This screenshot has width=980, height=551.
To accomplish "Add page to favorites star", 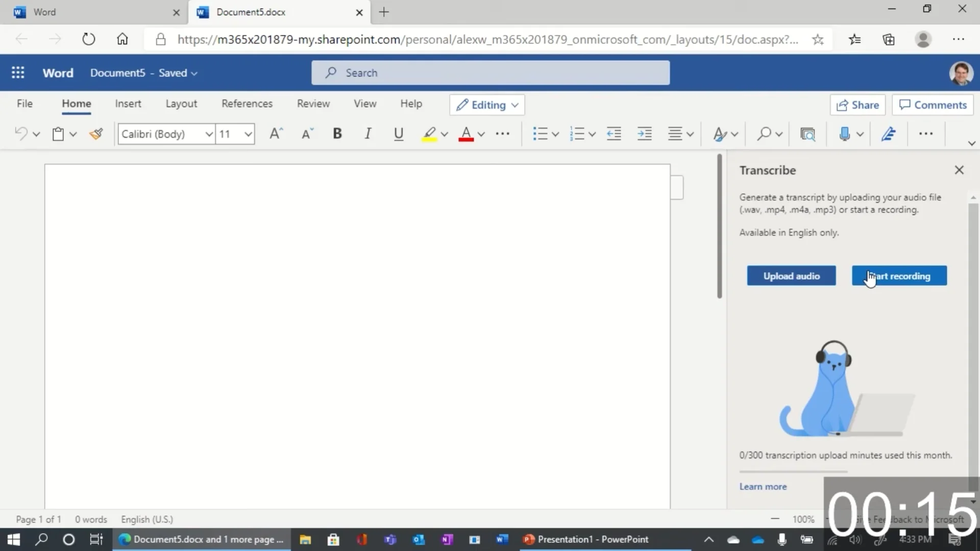I will point(818,39).
